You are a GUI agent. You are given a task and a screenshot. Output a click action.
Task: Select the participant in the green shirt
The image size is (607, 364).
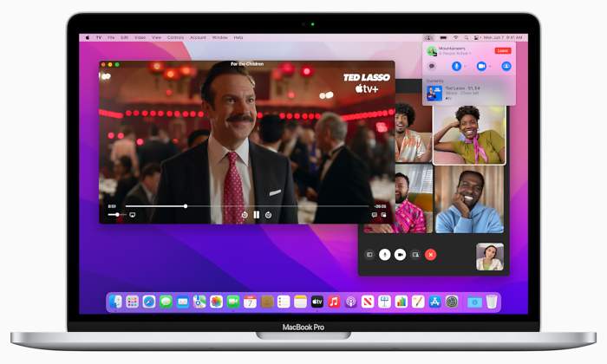coord(469,134)
